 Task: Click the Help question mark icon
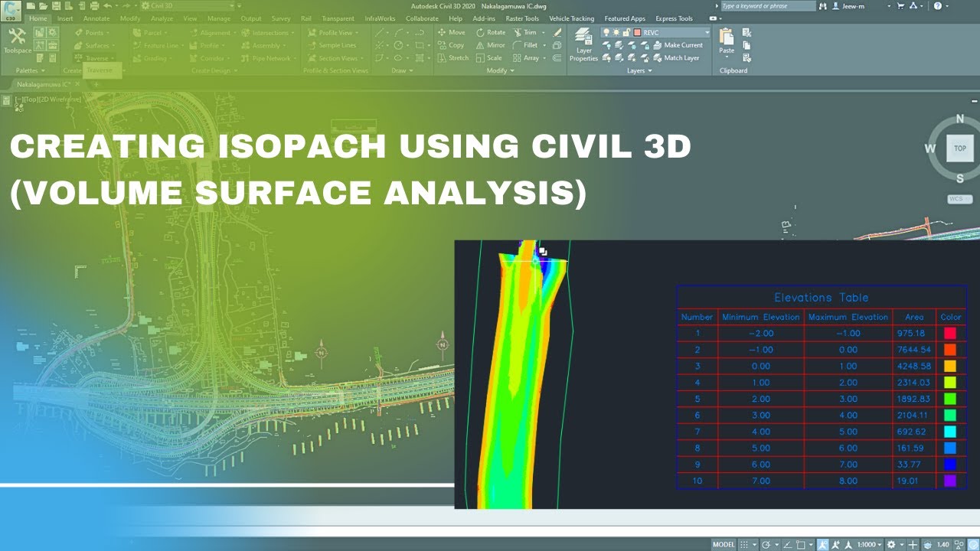click(x=937, y=6)
